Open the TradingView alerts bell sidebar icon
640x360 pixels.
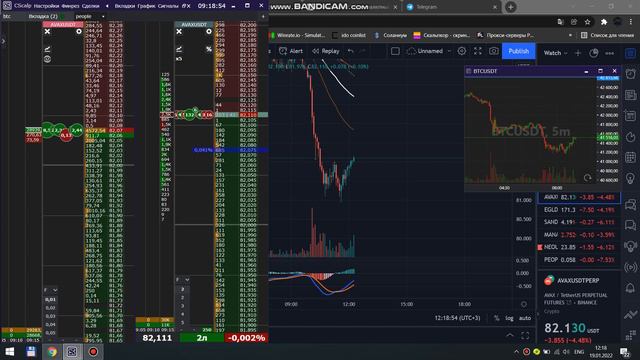[630, 288]
